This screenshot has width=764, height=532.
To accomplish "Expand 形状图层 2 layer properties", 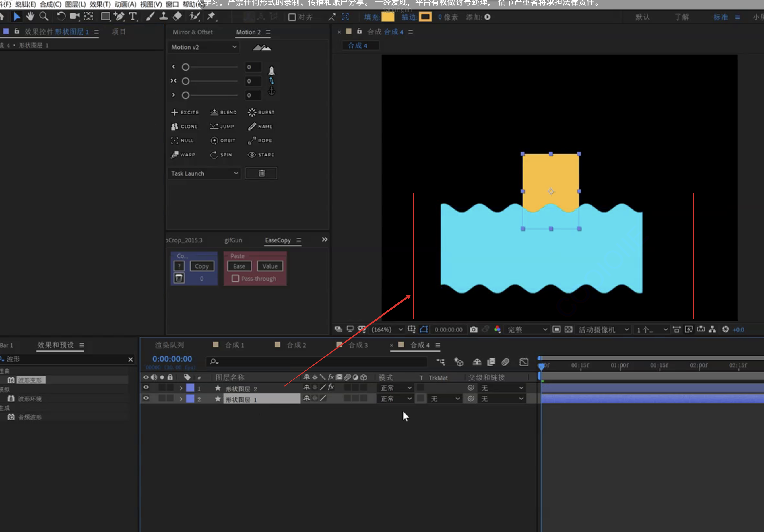I will 181,388.
